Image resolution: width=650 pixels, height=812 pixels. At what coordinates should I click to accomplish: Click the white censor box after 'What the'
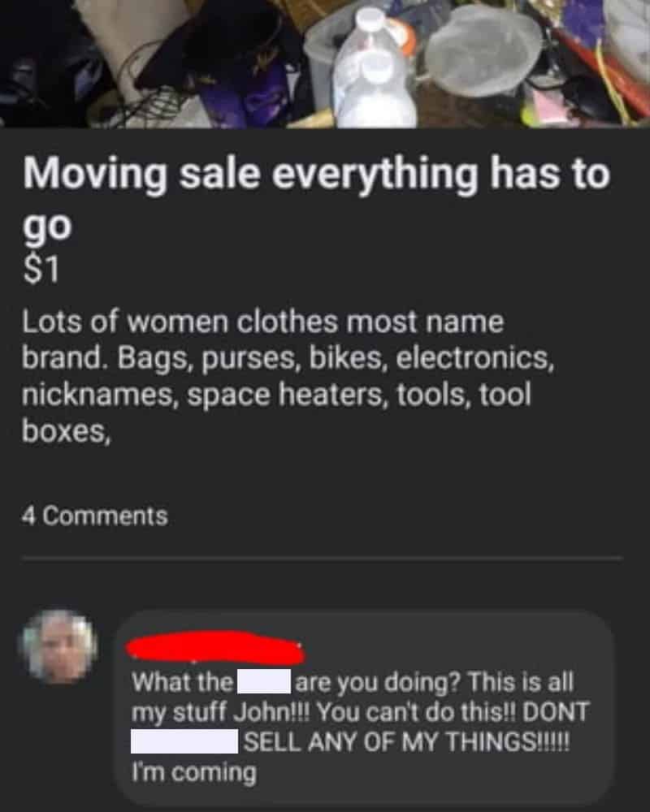point(264,681)
